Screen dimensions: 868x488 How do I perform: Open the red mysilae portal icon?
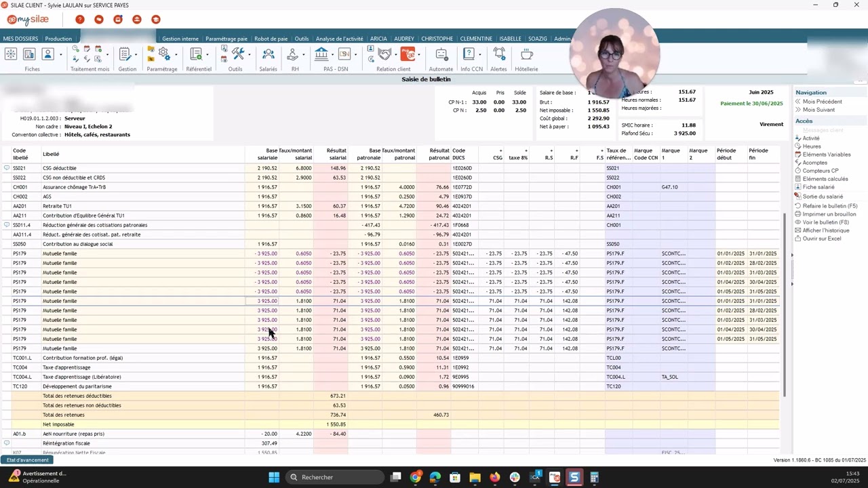[x=408, y=54]
